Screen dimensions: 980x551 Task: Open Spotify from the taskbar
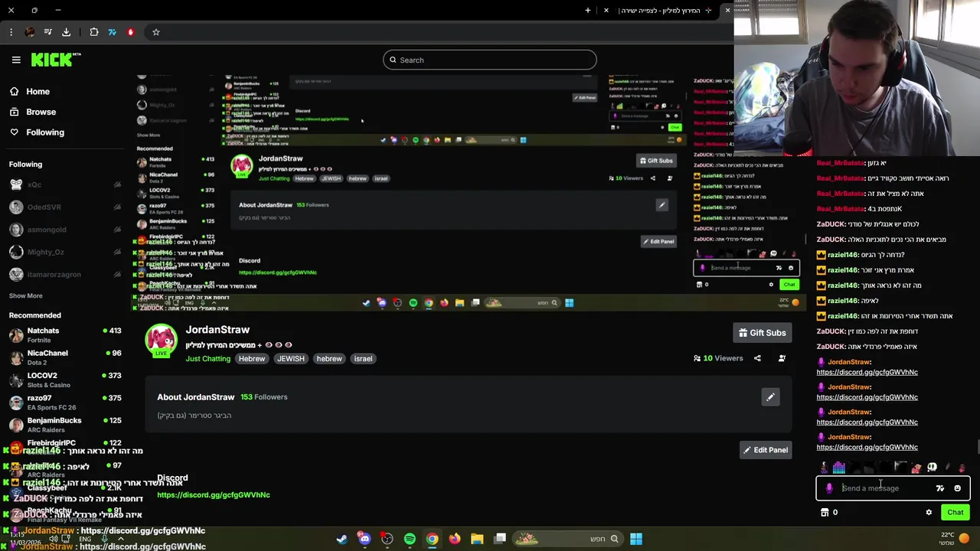410,539
